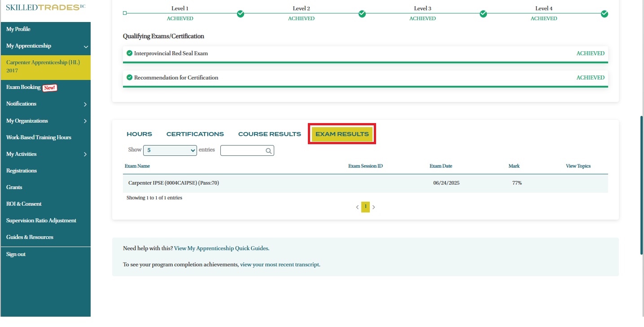Click the SkilledTrades BC logo
644x327 pixels.
[x=45, y=7]
